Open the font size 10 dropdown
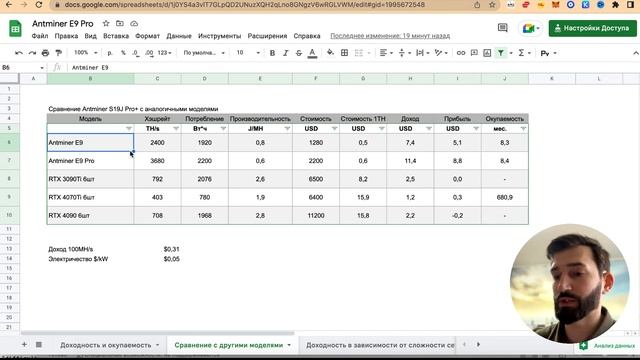Screen dimensions: 640x360 [247, 53]
